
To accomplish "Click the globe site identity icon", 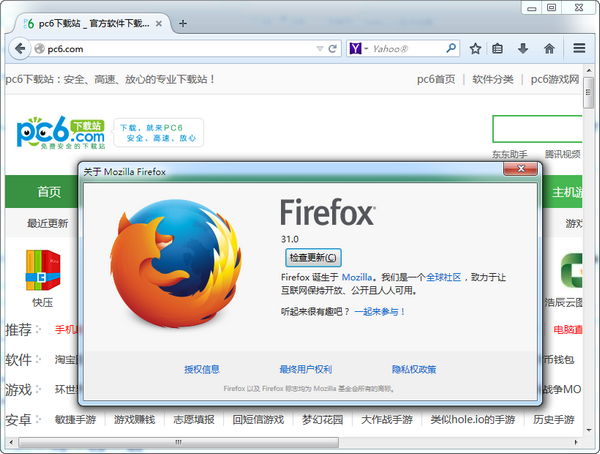I will 39,49.
